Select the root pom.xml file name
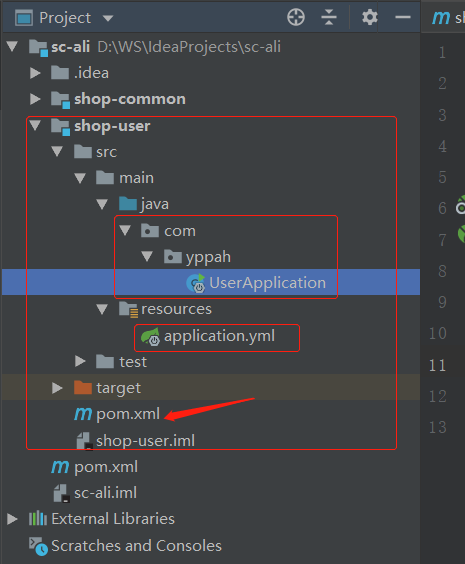Viewport: 465px width, 564px height. coord(106,467)
